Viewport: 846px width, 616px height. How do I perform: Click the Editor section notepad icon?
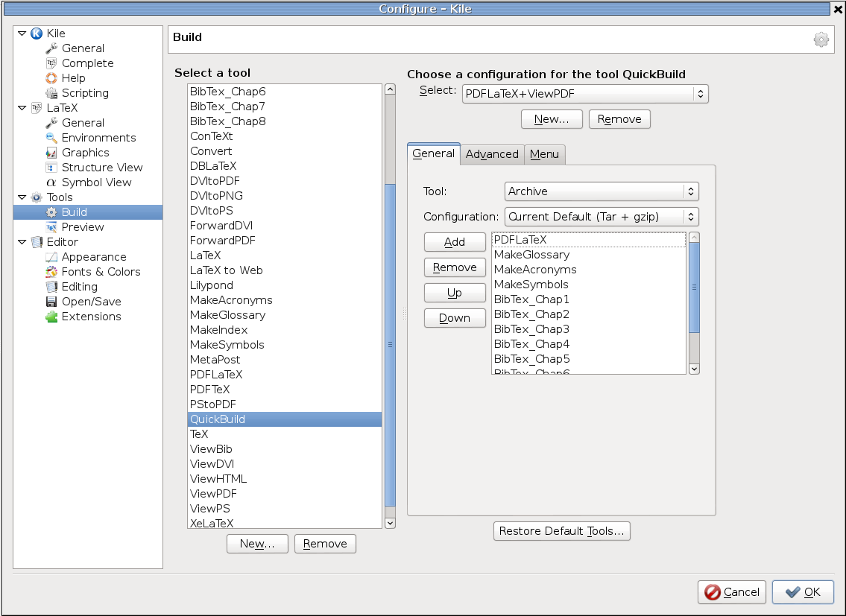click(x=36, y=242)
